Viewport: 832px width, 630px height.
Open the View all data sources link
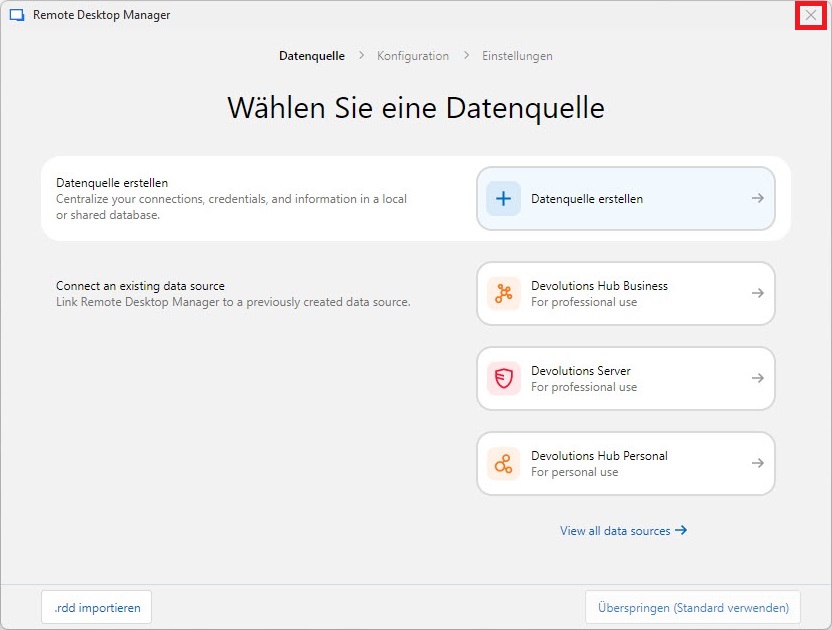pos(615,531)
